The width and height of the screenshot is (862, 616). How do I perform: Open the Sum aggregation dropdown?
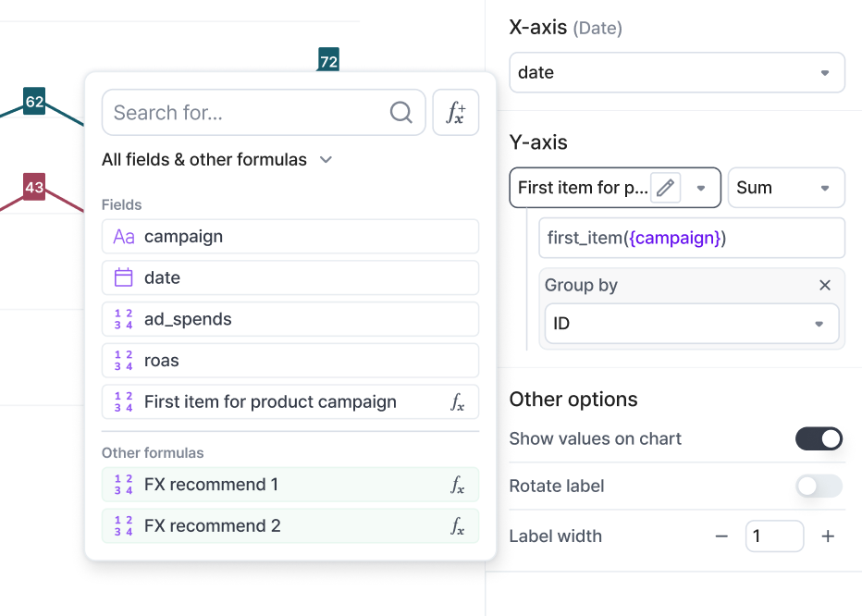(x=785, y=188)
